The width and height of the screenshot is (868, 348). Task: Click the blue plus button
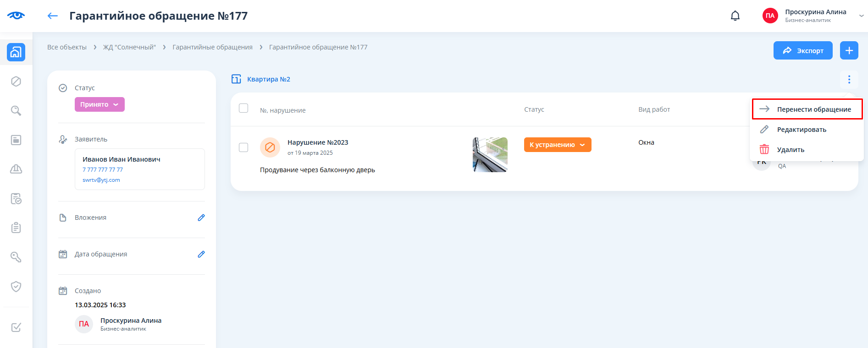pos(849,50)
